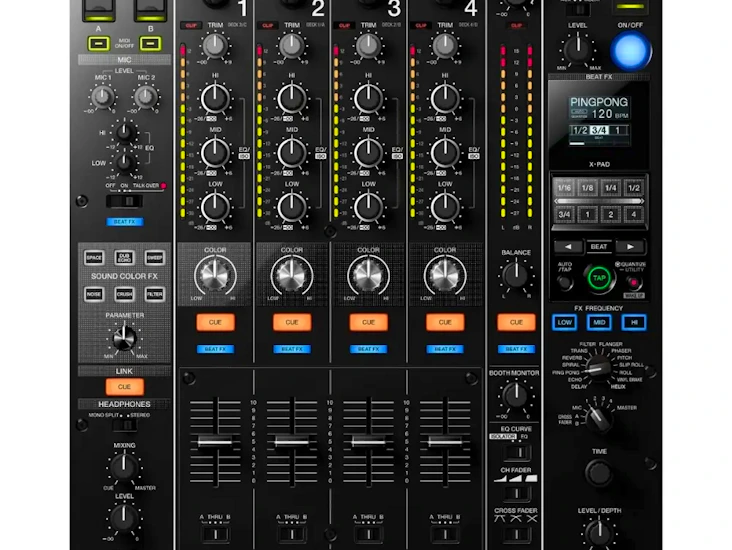Click the Beat FX TIME knob
The image size is (732, 550).
tap(599, 472)
